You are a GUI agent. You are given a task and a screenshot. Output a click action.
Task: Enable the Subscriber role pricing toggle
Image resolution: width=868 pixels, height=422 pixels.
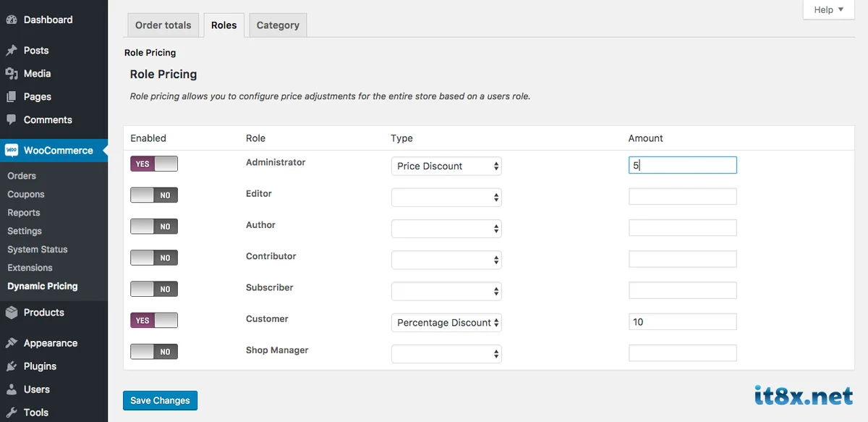154,289
